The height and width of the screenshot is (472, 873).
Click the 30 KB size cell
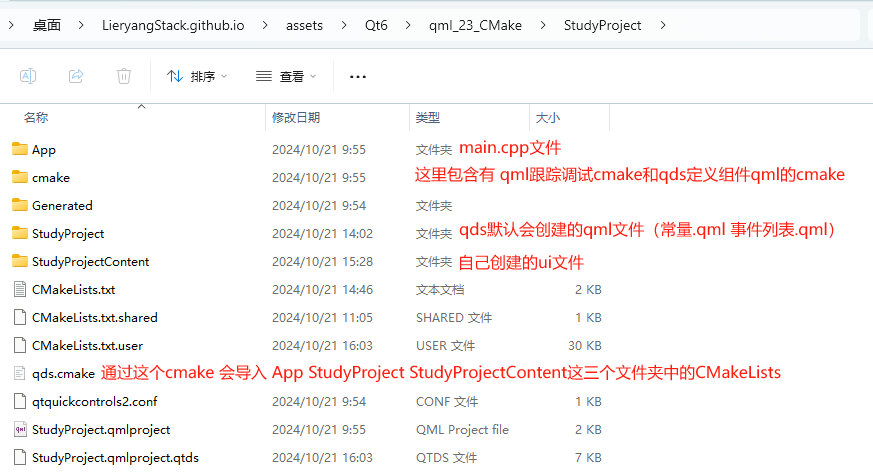click(585, 346)
